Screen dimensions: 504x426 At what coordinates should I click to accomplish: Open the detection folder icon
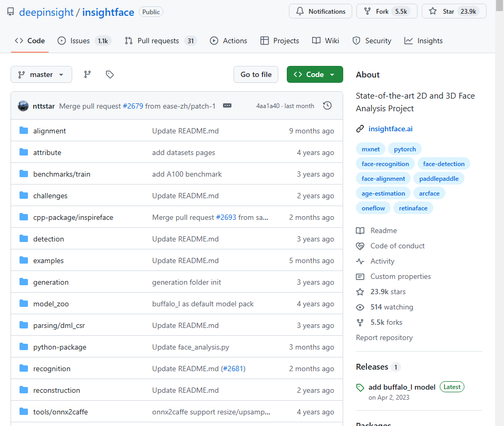[24, 238]
